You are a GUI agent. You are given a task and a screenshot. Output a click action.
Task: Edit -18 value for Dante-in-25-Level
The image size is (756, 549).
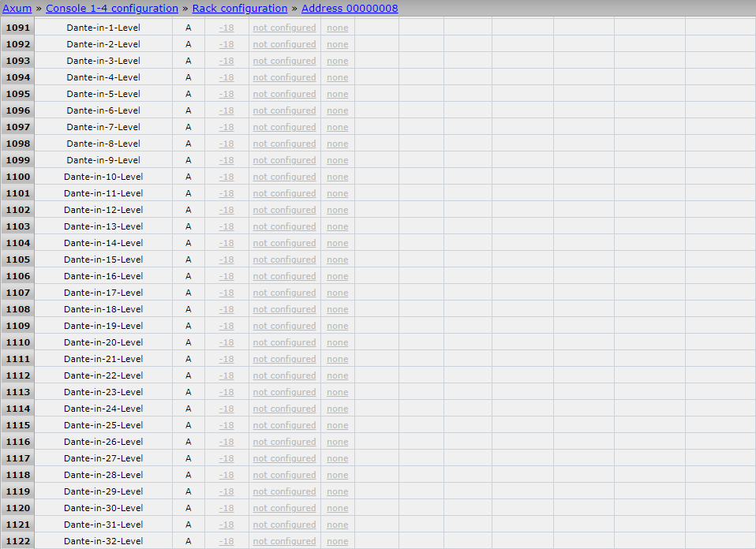click(x=226, y=425)
